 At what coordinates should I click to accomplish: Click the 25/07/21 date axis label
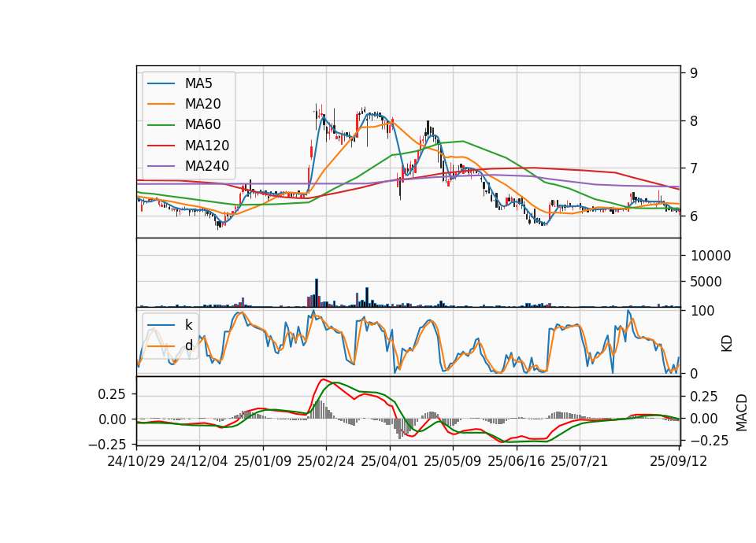click(579, 462)
